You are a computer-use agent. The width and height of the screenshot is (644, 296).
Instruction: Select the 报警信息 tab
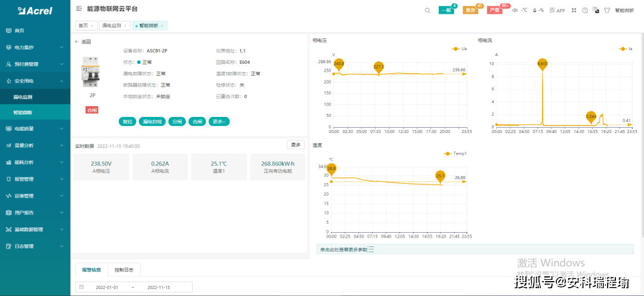[92, 270]
